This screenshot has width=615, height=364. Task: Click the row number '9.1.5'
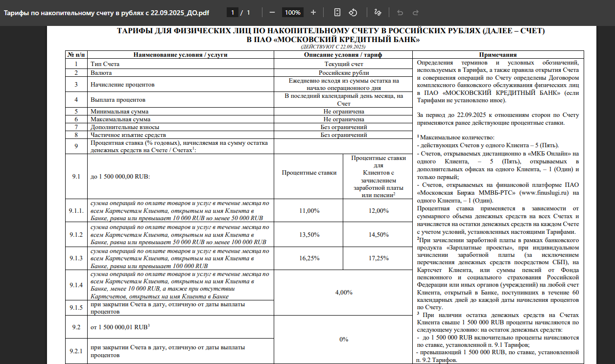point(76,308)
